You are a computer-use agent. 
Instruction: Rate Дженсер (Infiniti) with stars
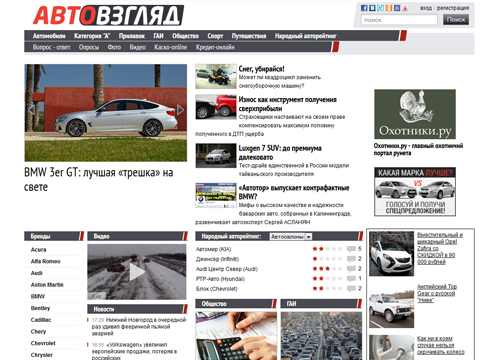point(327,259)
